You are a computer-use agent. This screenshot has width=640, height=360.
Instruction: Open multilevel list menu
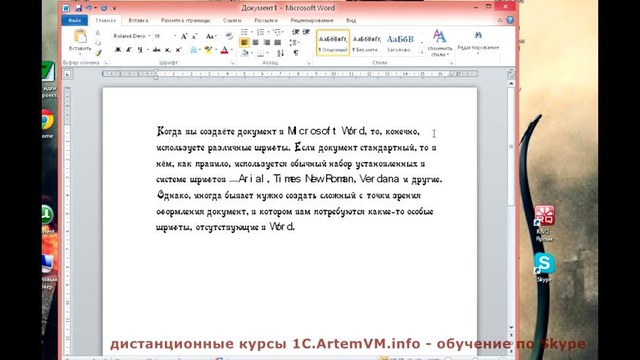click(x=277, y=32)
